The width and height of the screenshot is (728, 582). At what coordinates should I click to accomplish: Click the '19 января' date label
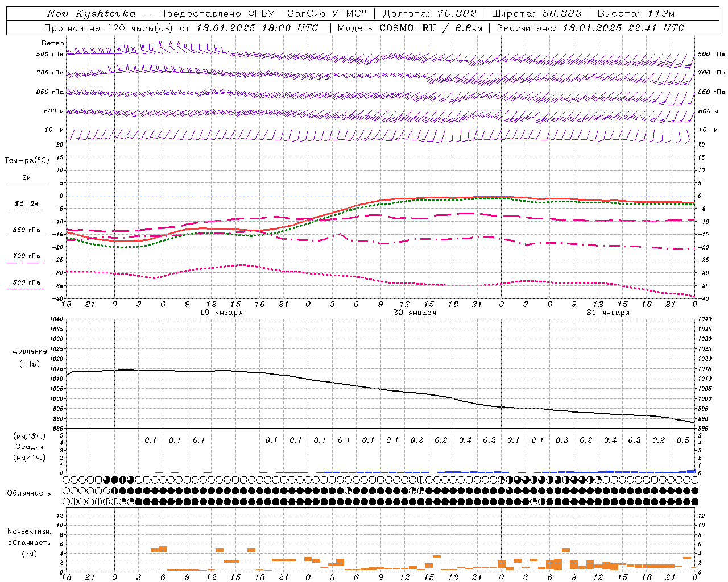(222, 313)
